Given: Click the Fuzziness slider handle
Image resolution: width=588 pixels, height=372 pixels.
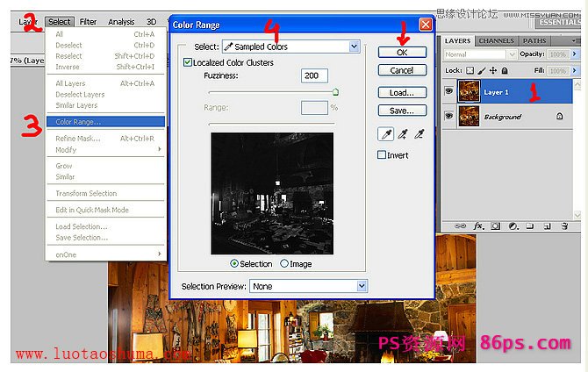Looking at the screenshot, I should click(x=335, y=90).
